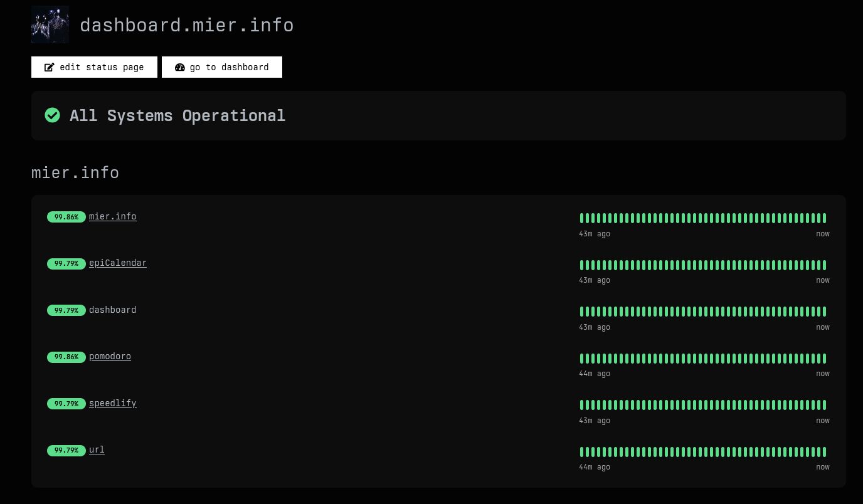Click the oldest heartbeat bar of pomodoro
The height and width of the screenshot is (504, 863).
[x=582, y=359]
